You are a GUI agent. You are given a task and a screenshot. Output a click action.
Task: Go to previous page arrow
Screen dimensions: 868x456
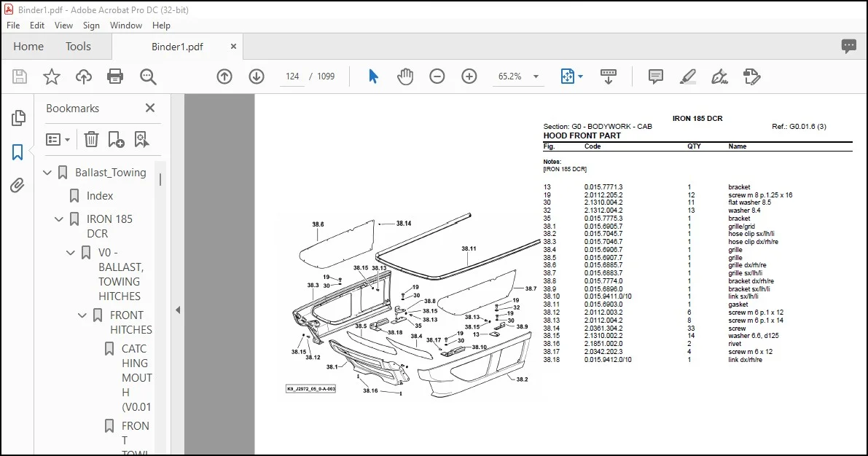[224, 76]
